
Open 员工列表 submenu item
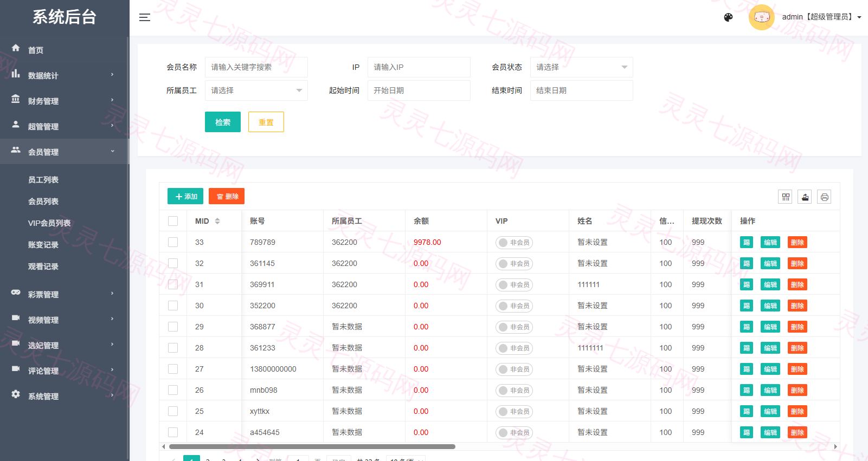click(x=43, y=180)
